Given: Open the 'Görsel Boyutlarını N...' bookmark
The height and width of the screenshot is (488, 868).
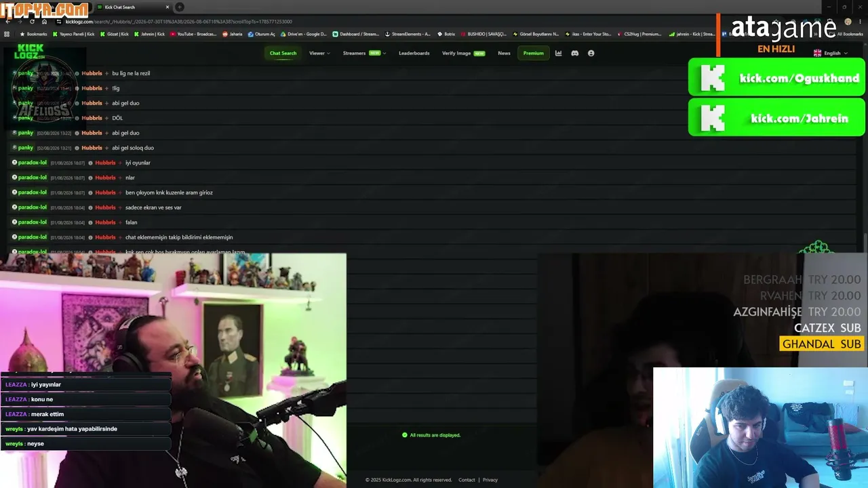Looking at the screenshot, I should pyautogui.click(x=536, y=34).
